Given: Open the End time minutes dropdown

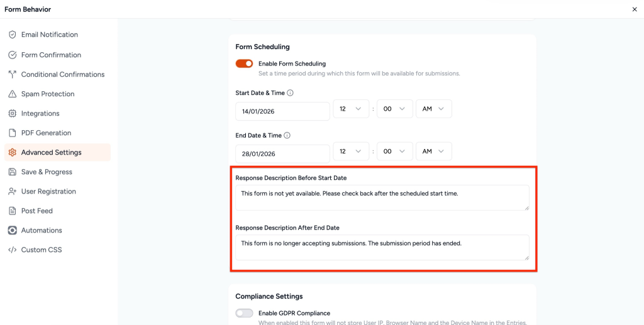Looking at the screenshot, I should [x=394, y=151].
